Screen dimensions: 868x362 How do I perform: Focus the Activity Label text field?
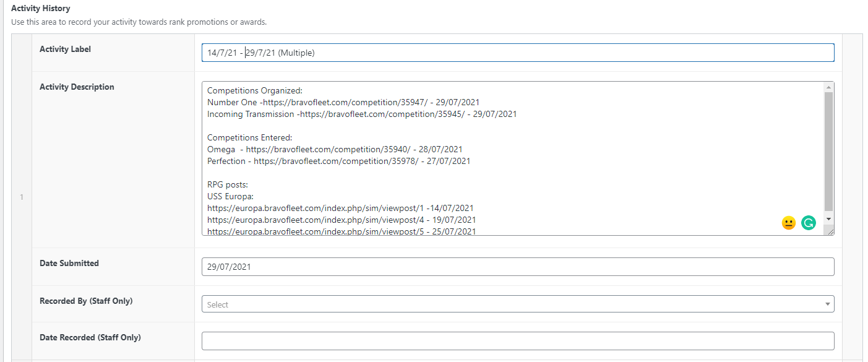pos(517,53)
